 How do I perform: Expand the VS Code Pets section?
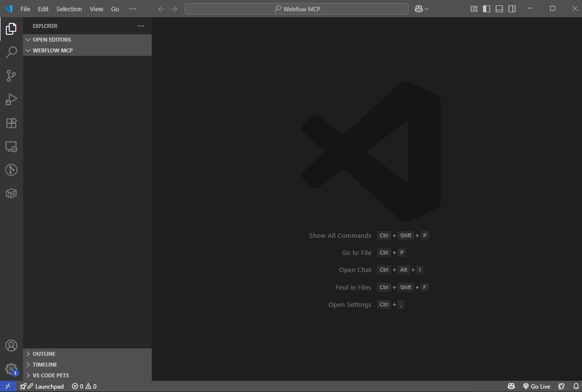(x=87, y=375)
